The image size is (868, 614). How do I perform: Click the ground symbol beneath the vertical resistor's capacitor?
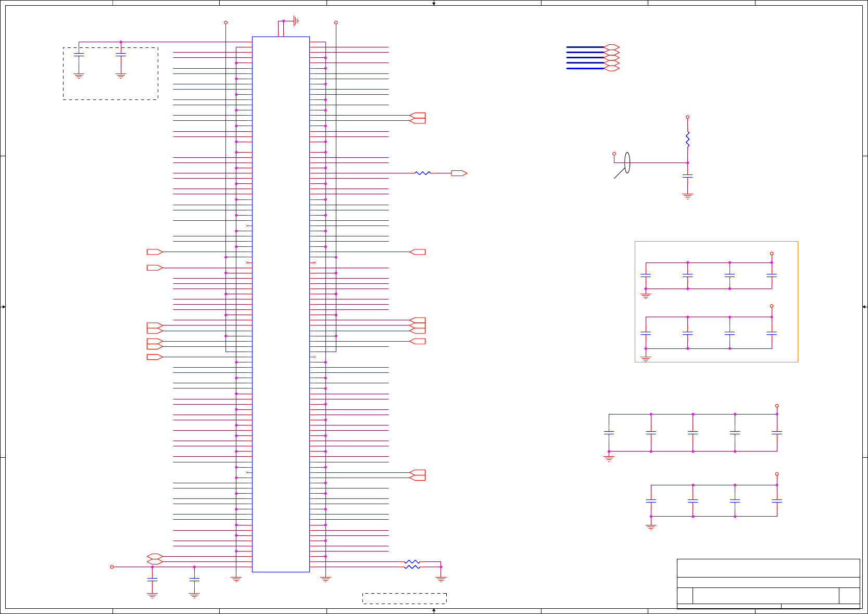[x=687, y=196]
